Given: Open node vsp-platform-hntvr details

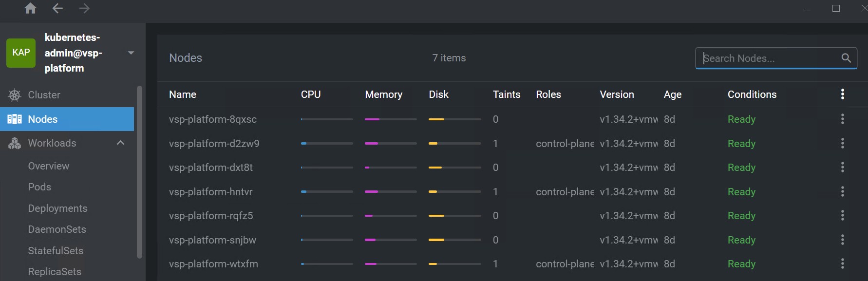Looking at the screenshot, I should click(211, 192).
